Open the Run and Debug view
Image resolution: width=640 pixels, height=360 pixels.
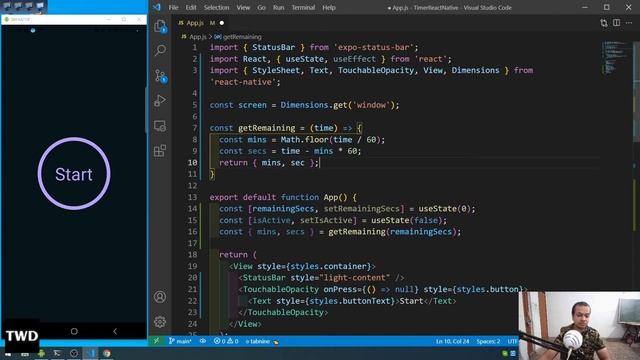click(160, 100)
